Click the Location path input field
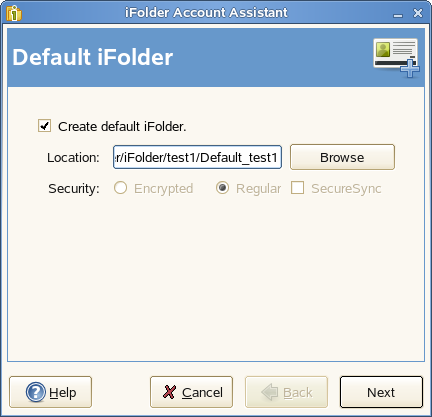 click(x=197, y=157)
